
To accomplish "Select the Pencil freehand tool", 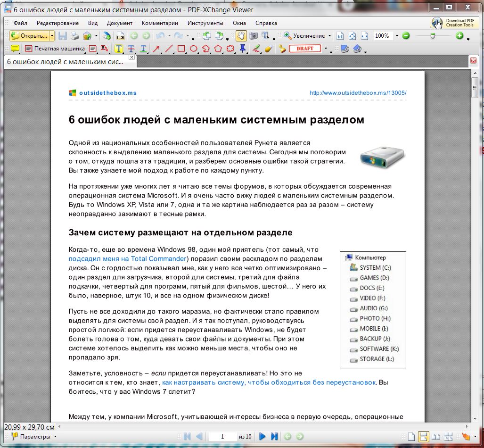I will tap(256, 49).
